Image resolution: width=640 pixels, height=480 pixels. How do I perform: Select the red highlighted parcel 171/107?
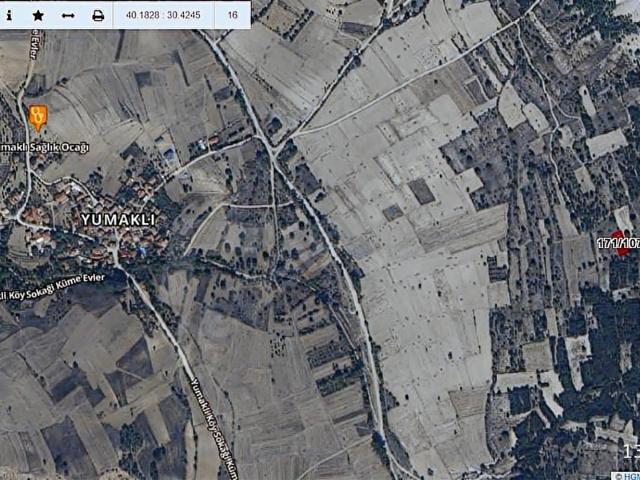tap(622, 244)
